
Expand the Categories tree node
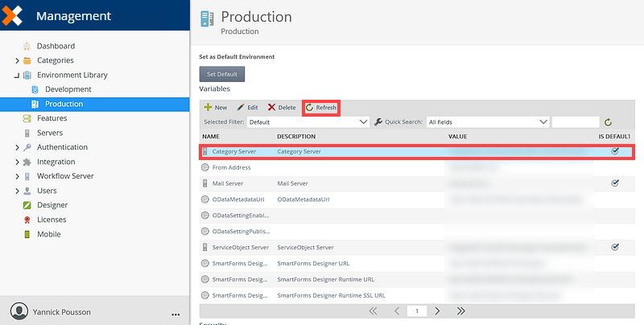(17, 60)
